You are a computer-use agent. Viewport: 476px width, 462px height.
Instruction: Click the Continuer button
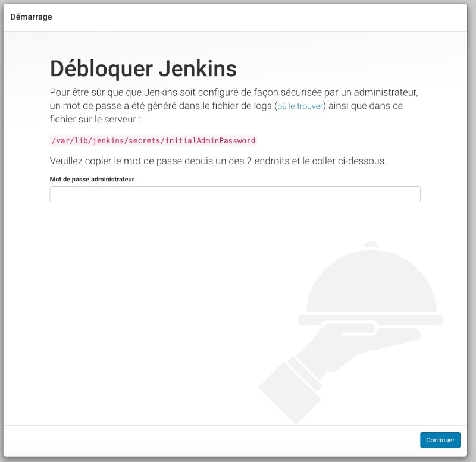[440, 440]
